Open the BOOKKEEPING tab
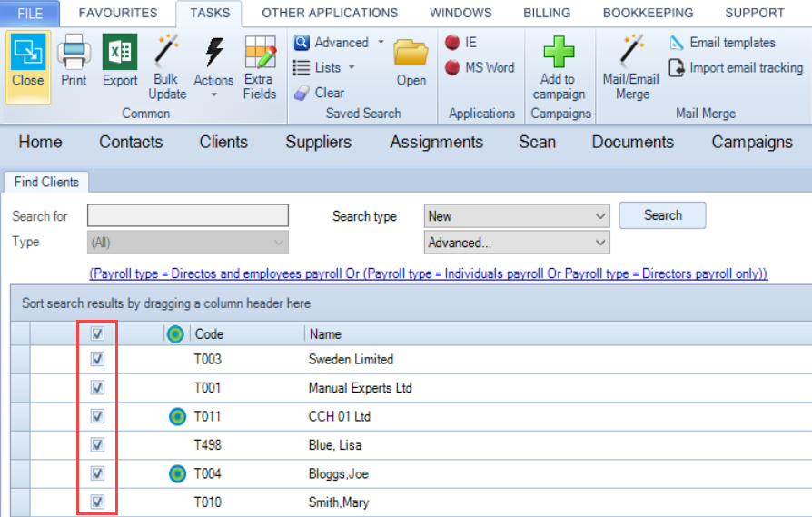The width and height of the screenshot is (812, 517). (x=648, y=13)
